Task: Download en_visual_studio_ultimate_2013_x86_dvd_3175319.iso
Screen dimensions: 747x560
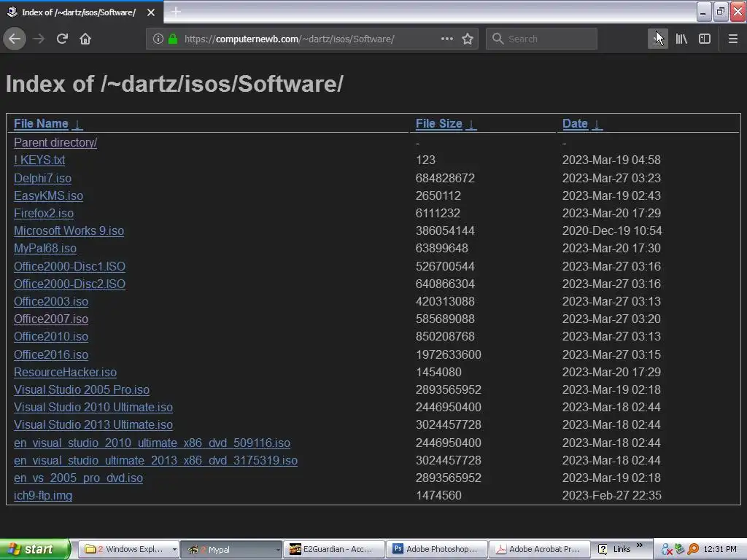Action: click(x=156, y=461)
